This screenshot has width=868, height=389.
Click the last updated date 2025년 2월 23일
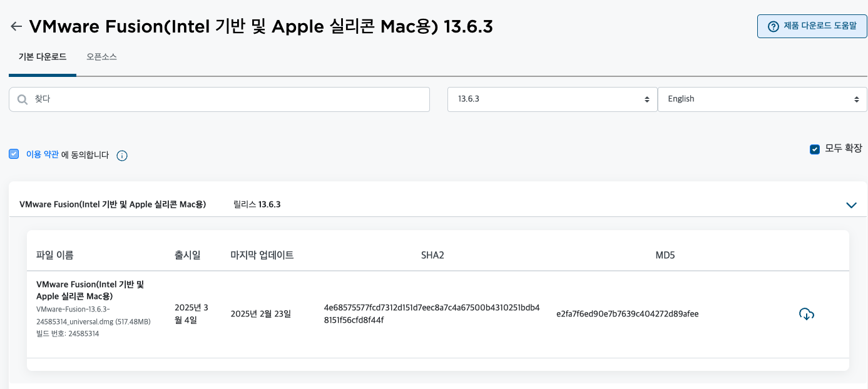[260, 314]
